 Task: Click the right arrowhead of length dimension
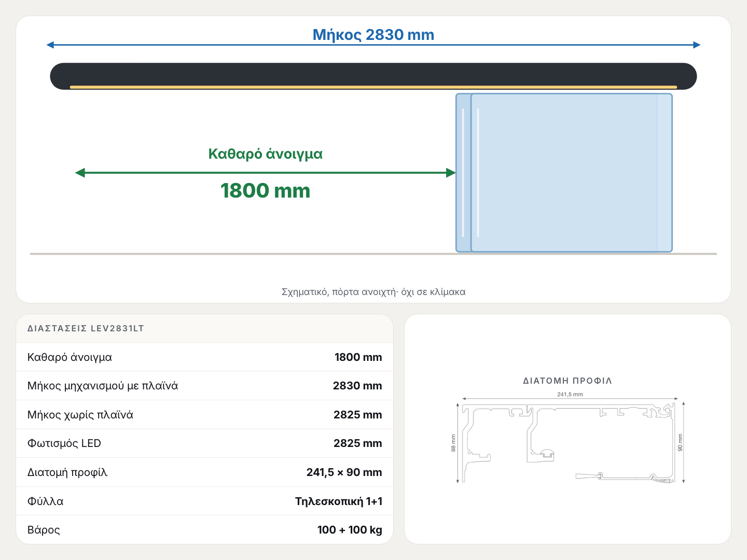coord(697,45)
